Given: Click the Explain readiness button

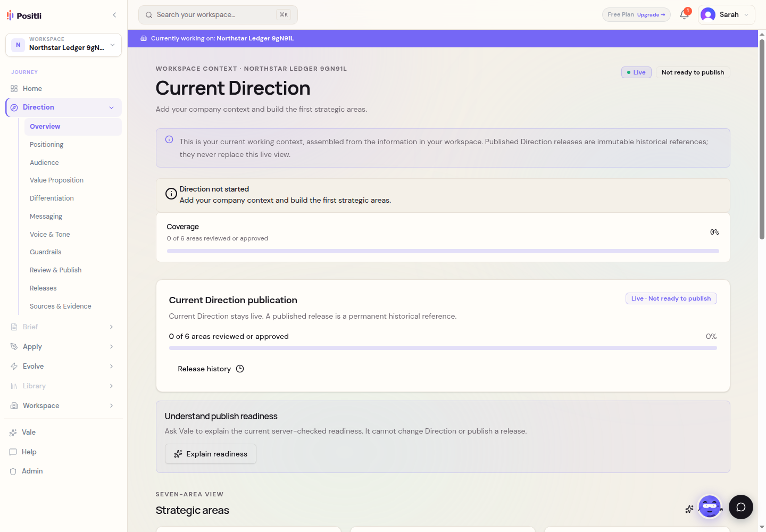Looking at the screenshot, I should coord(211,454).
